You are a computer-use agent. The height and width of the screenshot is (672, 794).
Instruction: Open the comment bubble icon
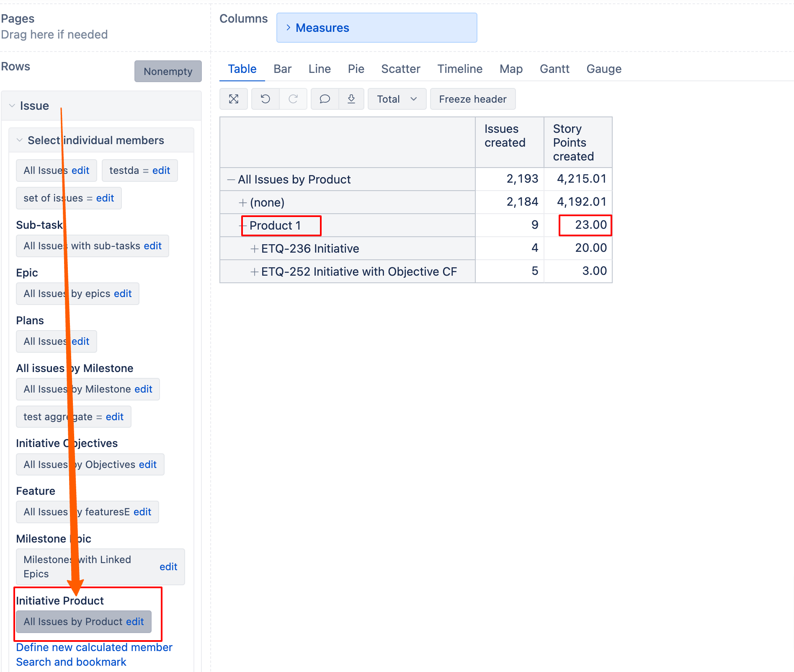click(325, 99)
